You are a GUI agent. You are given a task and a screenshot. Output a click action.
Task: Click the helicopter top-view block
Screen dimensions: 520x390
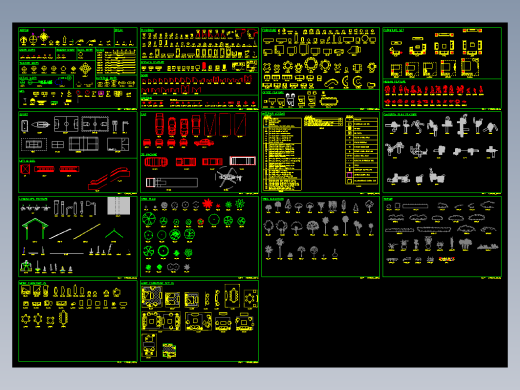click(x=229, y=177)
